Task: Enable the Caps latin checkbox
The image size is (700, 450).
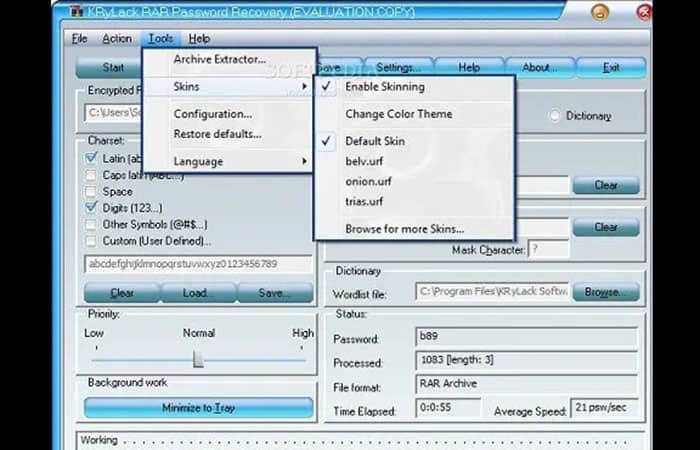Action: tap(91, 175)
